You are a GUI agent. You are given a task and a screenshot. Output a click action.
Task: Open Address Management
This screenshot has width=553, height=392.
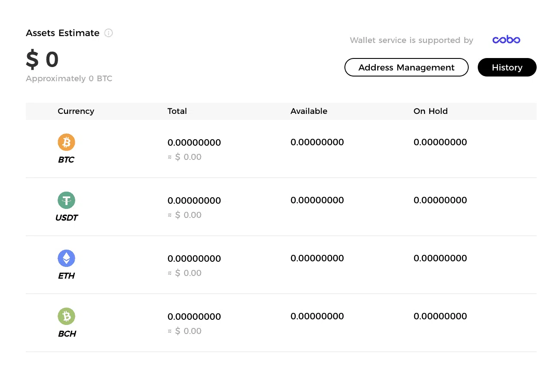coord(406,67)
